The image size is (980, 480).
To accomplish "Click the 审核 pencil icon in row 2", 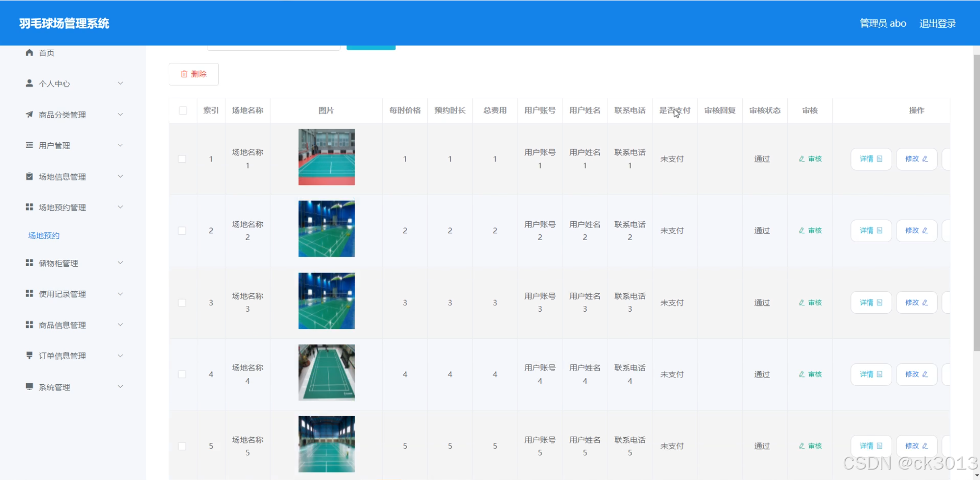I will click(802, 231).
